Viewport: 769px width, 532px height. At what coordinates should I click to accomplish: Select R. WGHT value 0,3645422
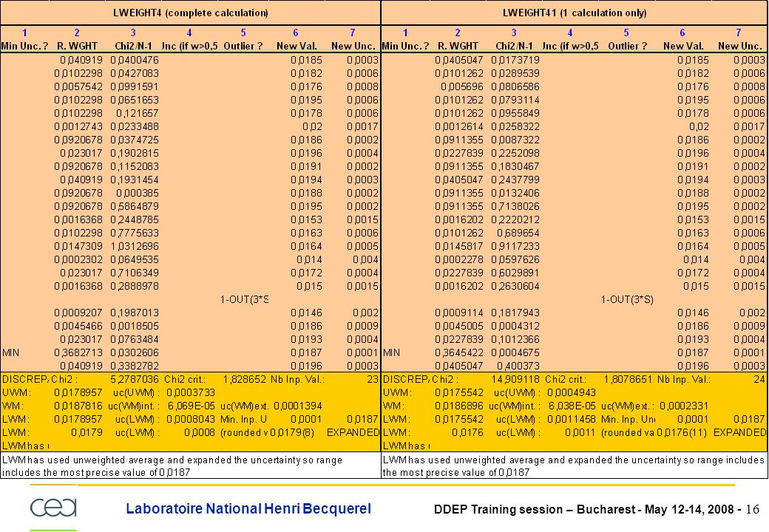[459, 352]
